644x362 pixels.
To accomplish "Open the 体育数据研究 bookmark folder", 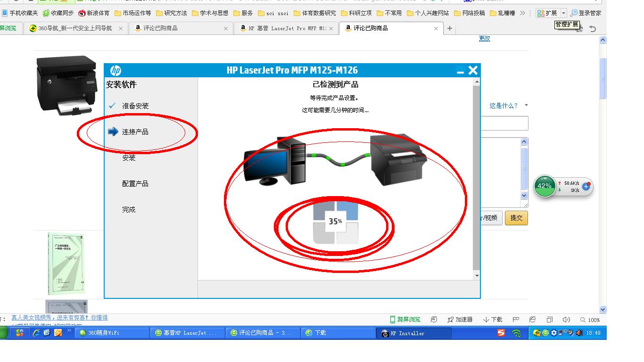I will [x=315, y=13].
